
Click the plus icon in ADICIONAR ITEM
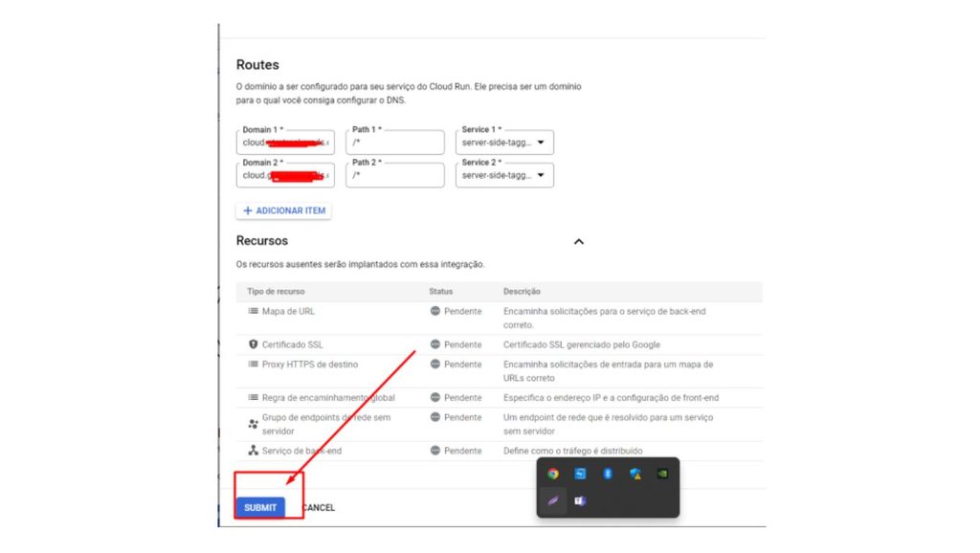(248, 210)
